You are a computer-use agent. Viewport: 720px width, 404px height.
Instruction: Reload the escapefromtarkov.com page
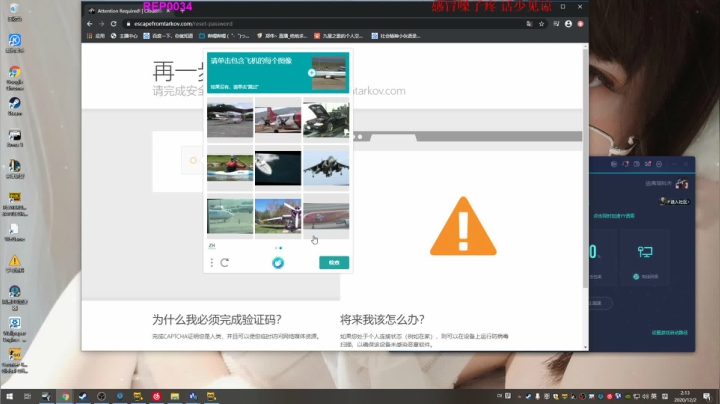coord(113,24)
